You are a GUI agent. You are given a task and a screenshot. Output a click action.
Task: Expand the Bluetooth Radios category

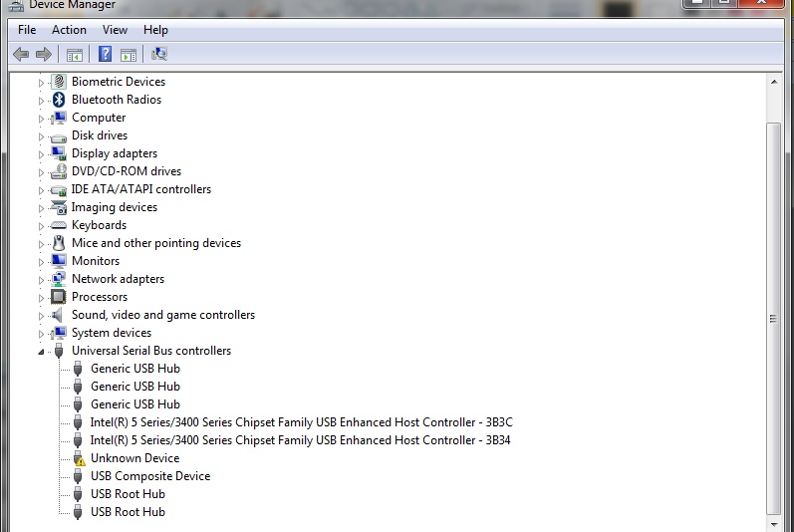coord(41,101)
